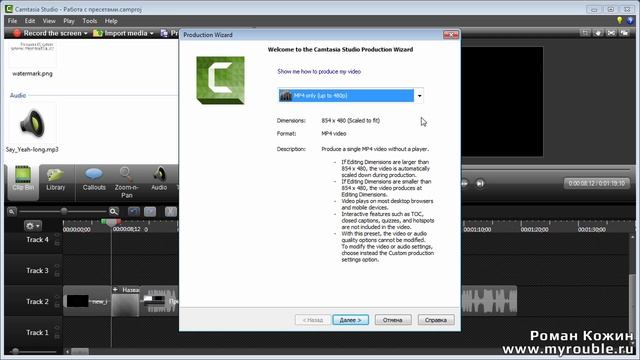Screen dimensions: 640x360
Task: Toggle lock on Track 4
Action: coord(57,243)
